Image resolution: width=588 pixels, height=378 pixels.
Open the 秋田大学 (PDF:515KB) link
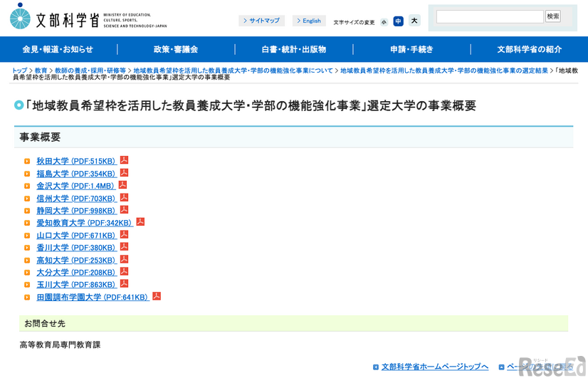coord(76,162)
